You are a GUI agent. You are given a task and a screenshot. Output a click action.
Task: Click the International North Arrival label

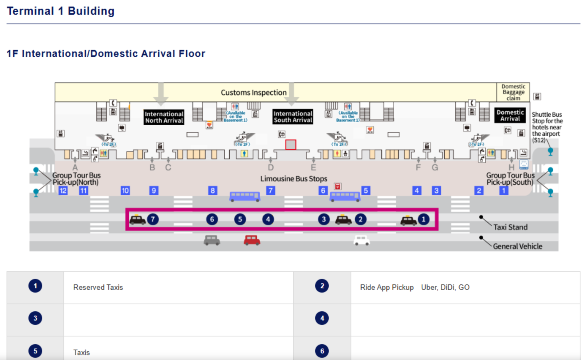(164, 117)
